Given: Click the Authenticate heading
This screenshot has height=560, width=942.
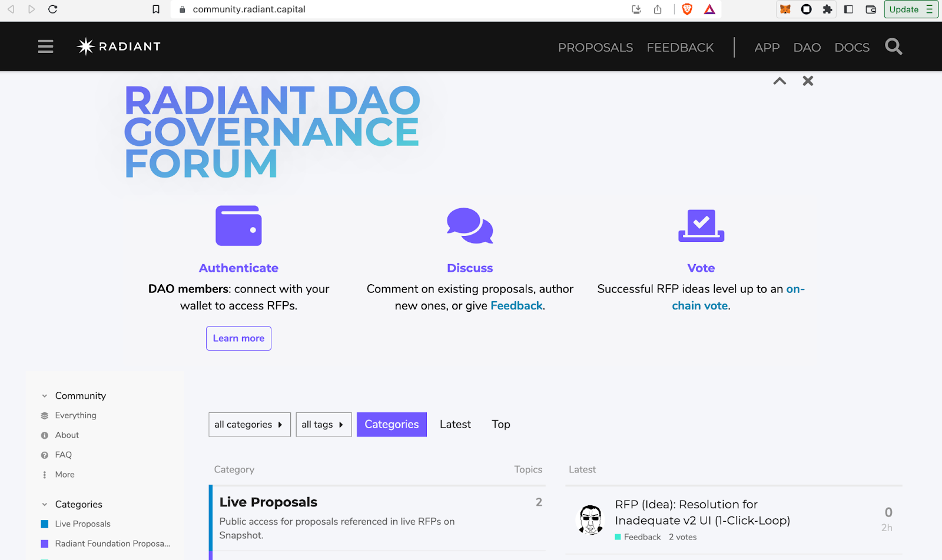Looking at the screenshot, I should click(238, 268).
